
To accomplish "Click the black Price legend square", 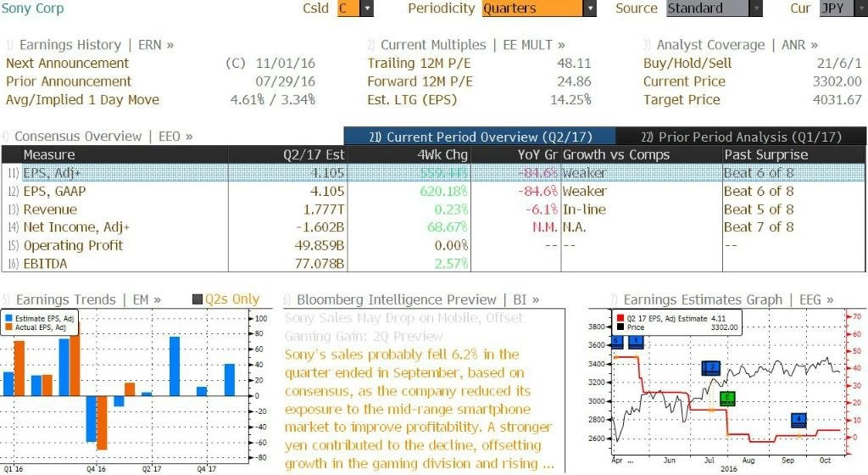I will 620,327.
